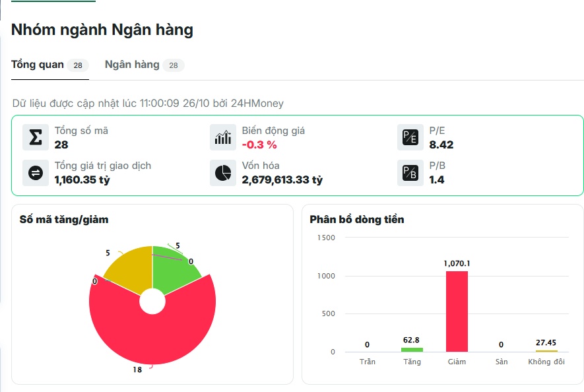Click the green Tăng bar in the chart

pyautogui.click(x=412, y=350)
